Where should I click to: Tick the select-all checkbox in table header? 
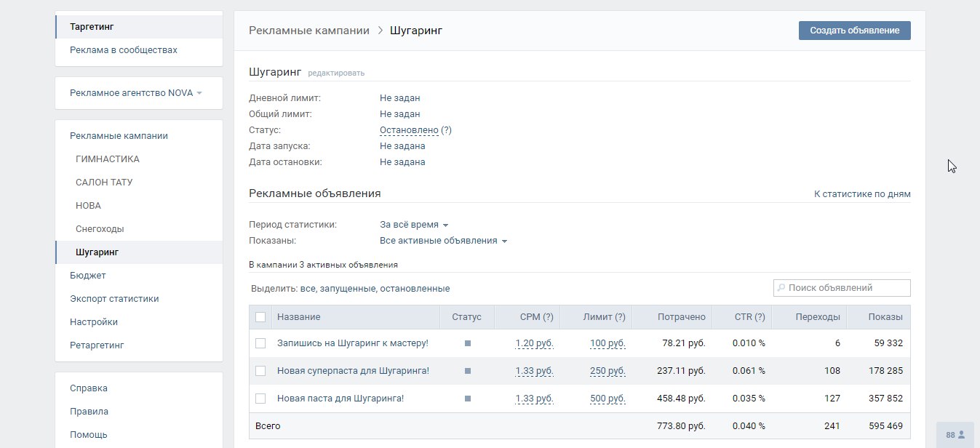click(260, 317)
